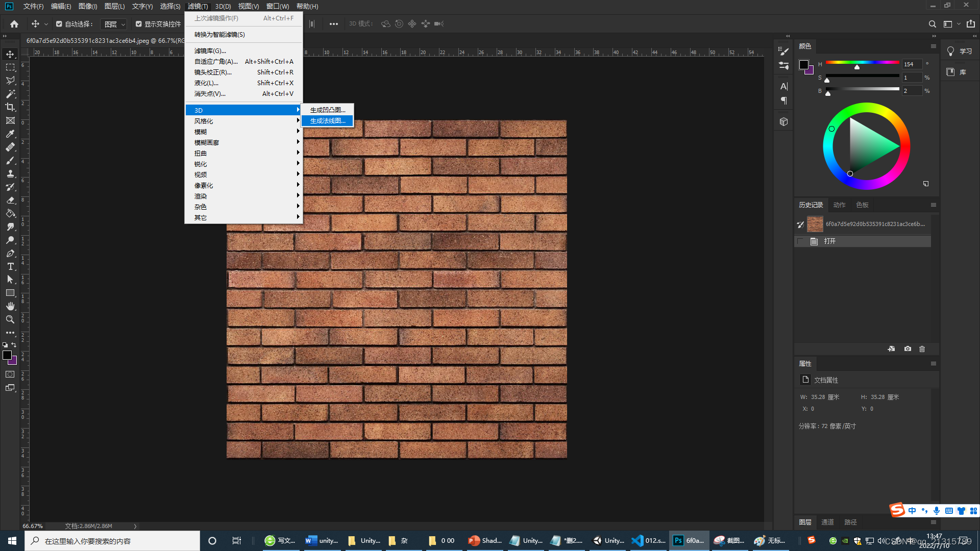The width and height of the screenshot is (980, 551).
Task: Select the Crop tool
Action: pyautogui.click(x=10, y=107)
